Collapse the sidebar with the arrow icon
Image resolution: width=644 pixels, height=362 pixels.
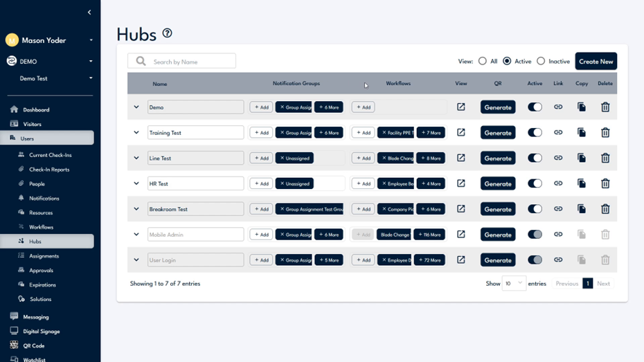pyautogui.click(x=89, y=12)
